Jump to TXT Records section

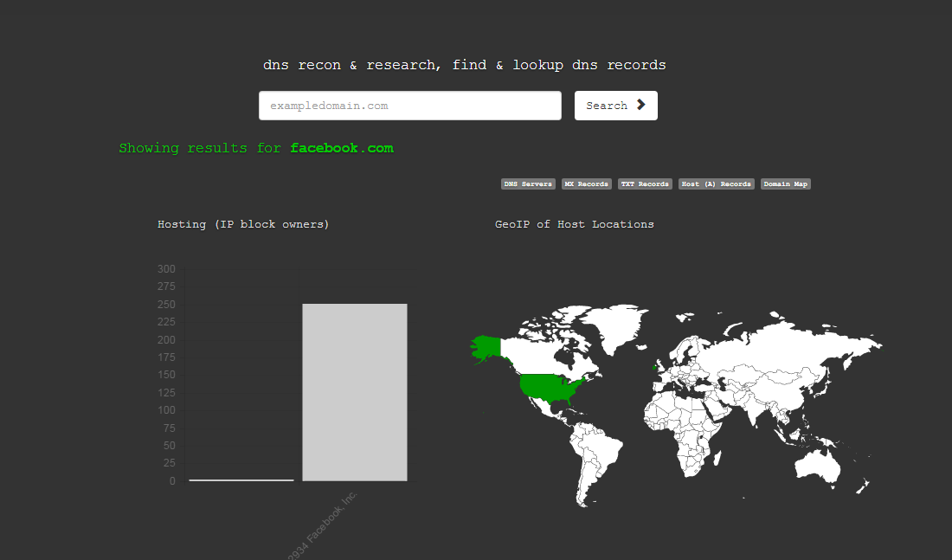click(645, 184)
